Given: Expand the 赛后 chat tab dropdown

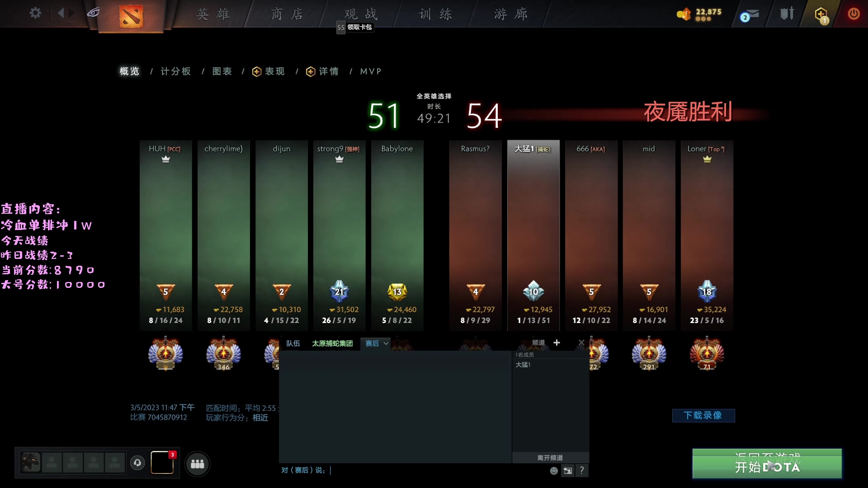Looking at the screenshot, I should click(x=386, y=343).
